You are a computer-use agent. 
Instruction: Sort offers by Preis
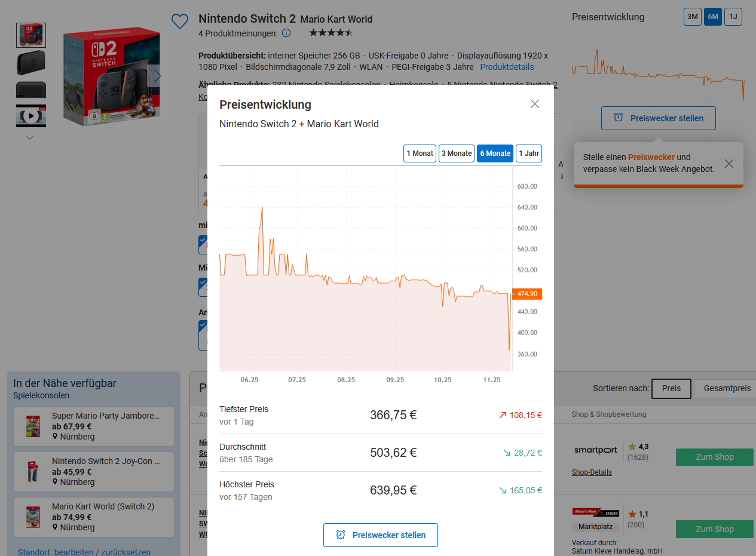(671, 388)
